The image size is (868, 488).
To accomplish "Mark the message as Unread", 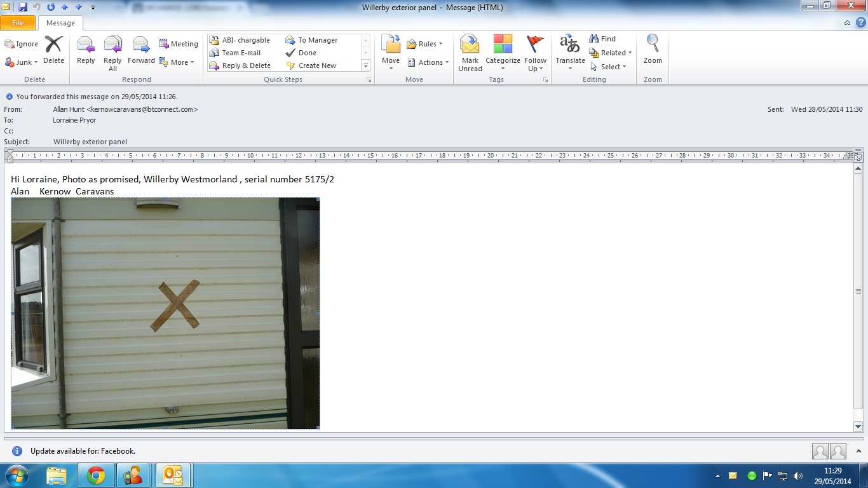I will pos(470,53).
